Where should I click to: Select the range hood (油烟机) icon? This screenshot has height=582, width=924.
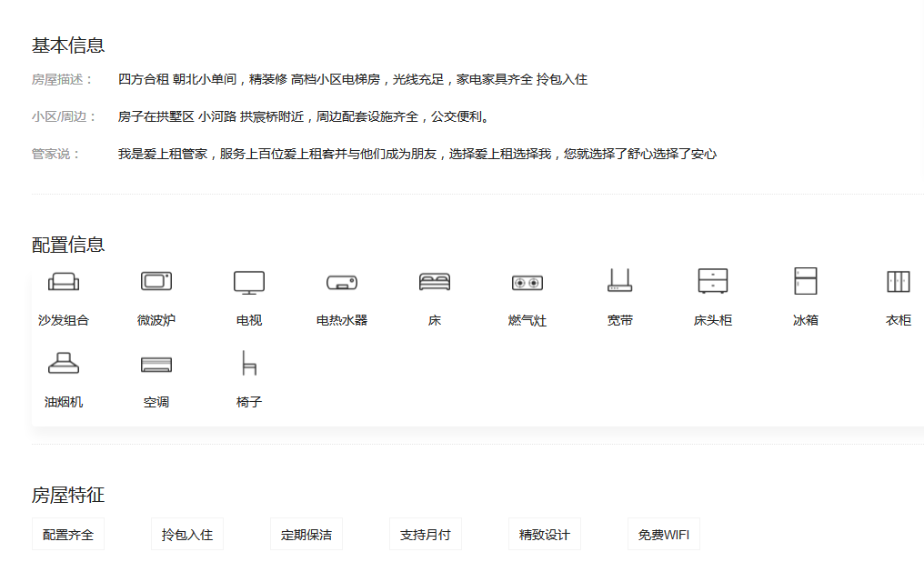pos(64,364)
